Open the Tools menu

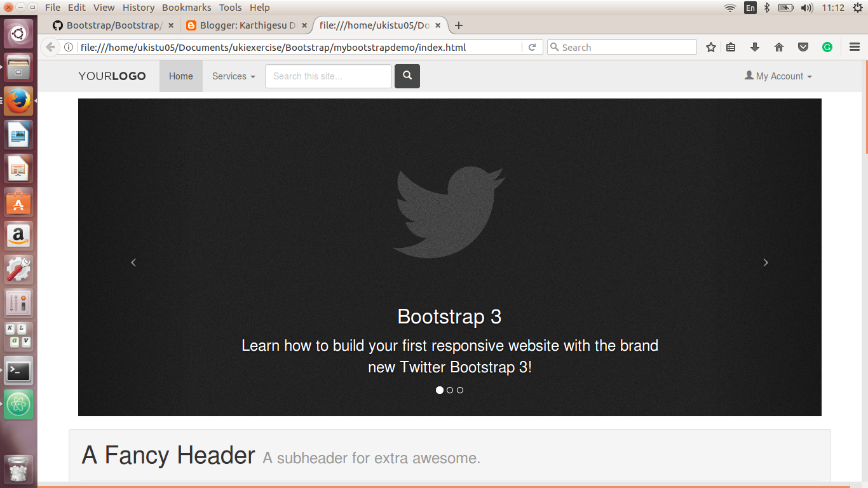pyautogui.click(x=231, y=8)
